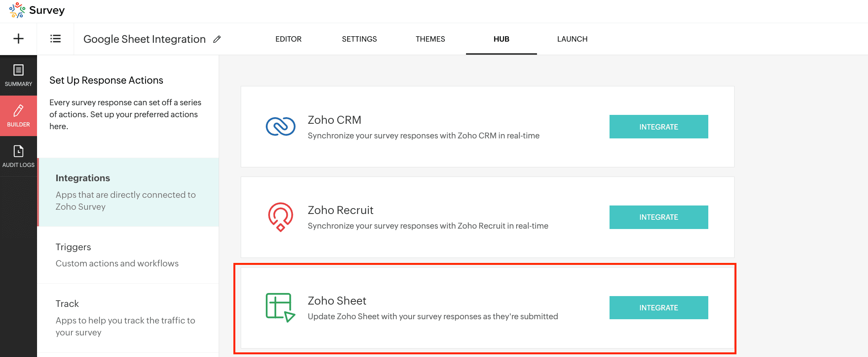The height and width of the screenshot is (357, 868).
Task: Integrate Zoho CRM with the survey
Action: [659, 126]
